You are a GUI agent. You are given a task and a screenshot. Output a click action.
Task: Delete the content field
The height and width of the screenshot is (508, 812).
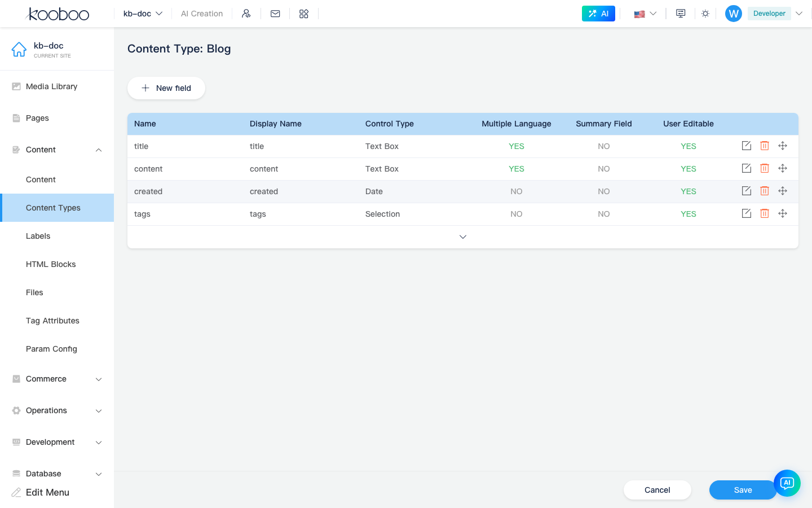click(x=765, y=168)
